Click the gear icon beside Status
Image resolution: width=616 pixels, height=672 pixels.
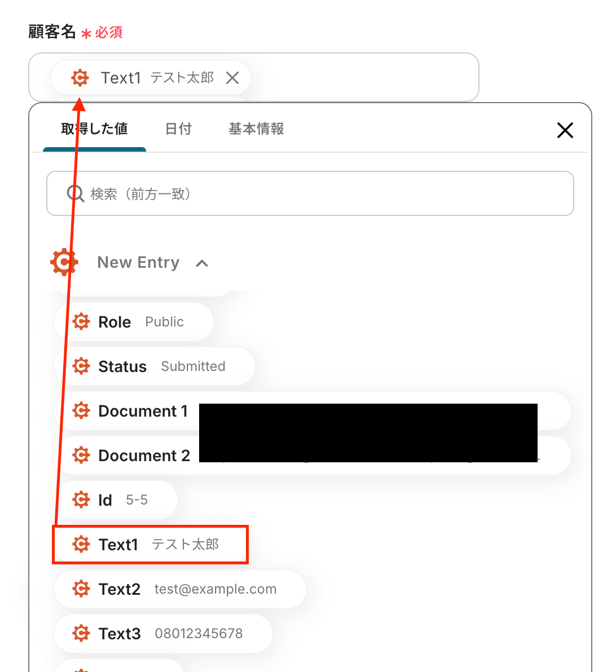[x=81, y=366]
